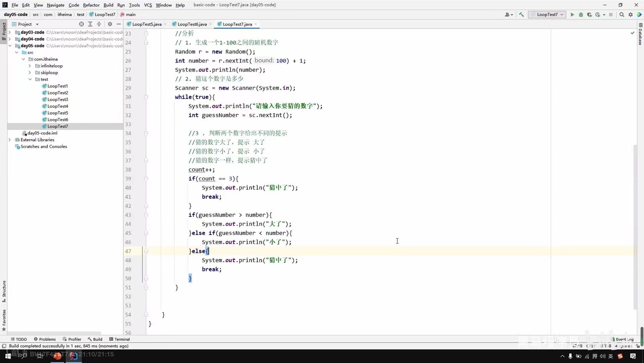Viewport: 644px width, 363px height.
Task: Open the LoopTest7 run configuration dropdown
Action: pos(547,14)
